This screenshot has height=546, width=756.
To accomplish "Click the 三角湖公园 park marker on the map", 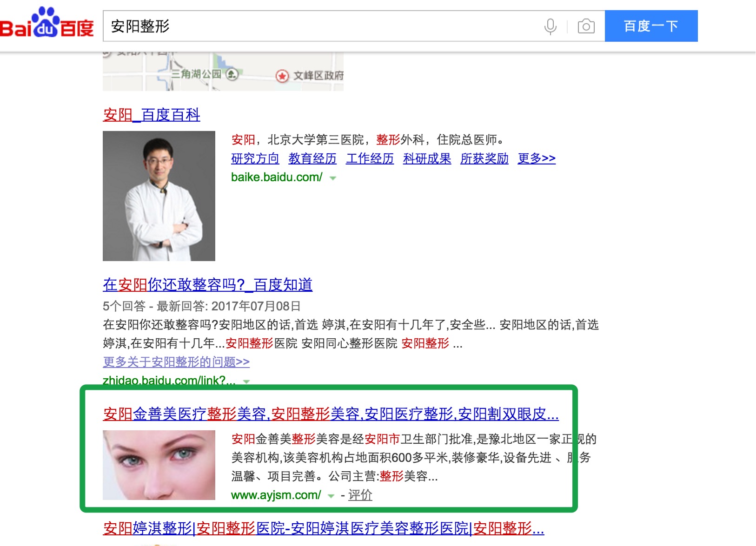I will click(232, 74).
